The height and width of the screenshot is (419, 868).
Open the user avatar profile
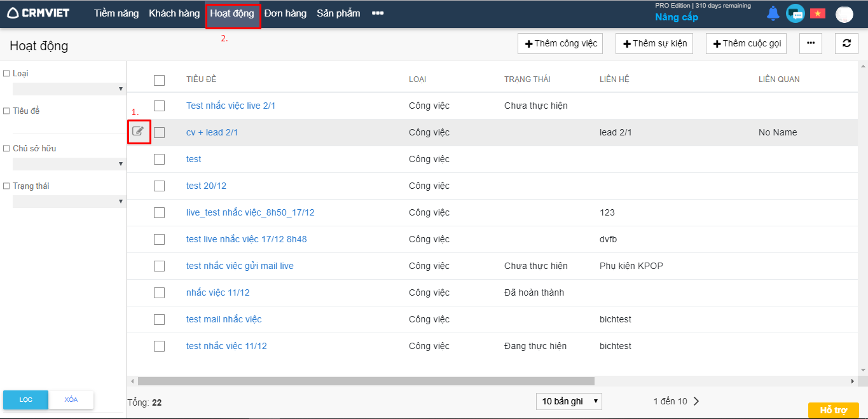844,14
